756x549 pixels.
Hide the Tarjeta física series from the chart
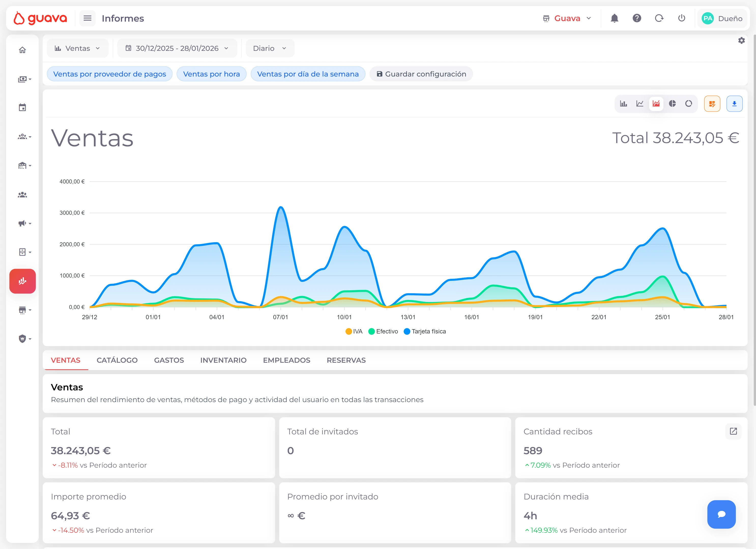(425, 331)
